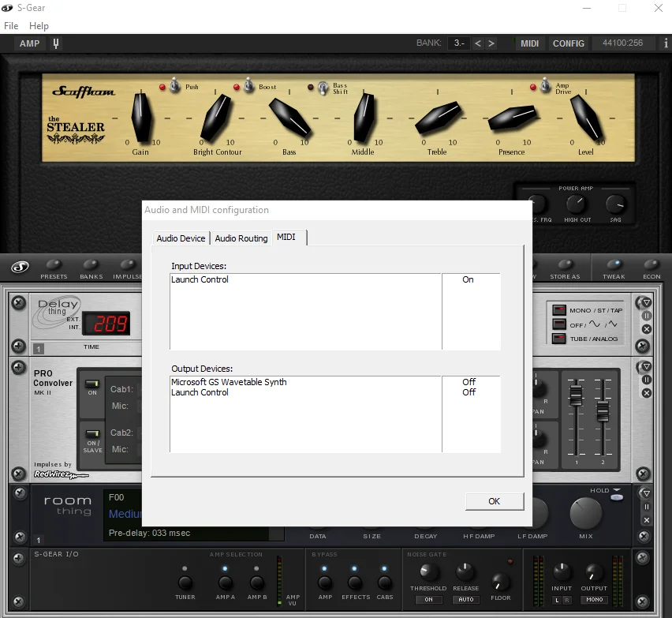
Task: Click the mixer channel 1 fader
Action: [576, 395]
